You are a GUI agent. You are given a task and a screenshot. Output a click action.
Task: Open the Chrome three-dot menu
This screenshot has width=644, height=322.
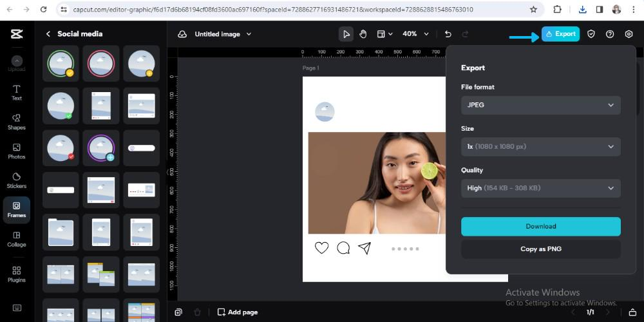click(633, 10)
